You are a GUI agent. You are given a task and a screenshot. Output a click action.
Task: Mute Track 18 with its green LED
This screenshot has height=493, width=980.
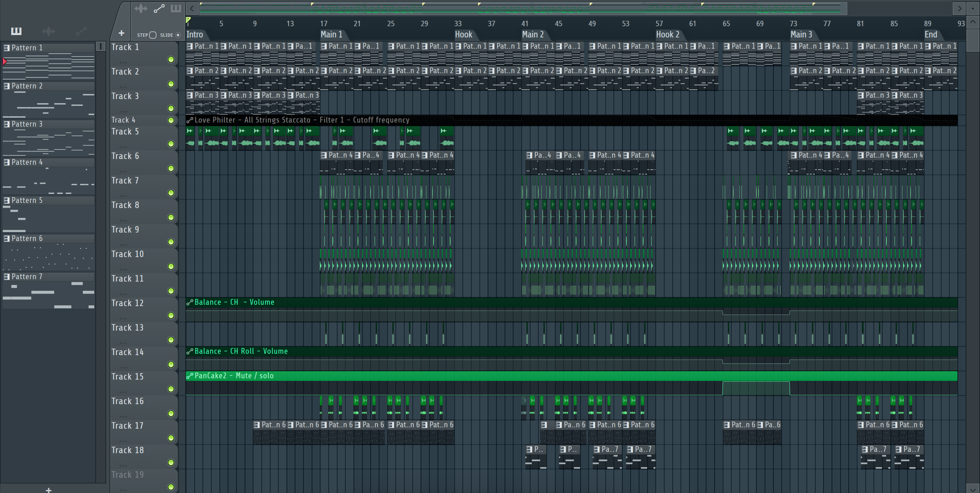[171, 463]
